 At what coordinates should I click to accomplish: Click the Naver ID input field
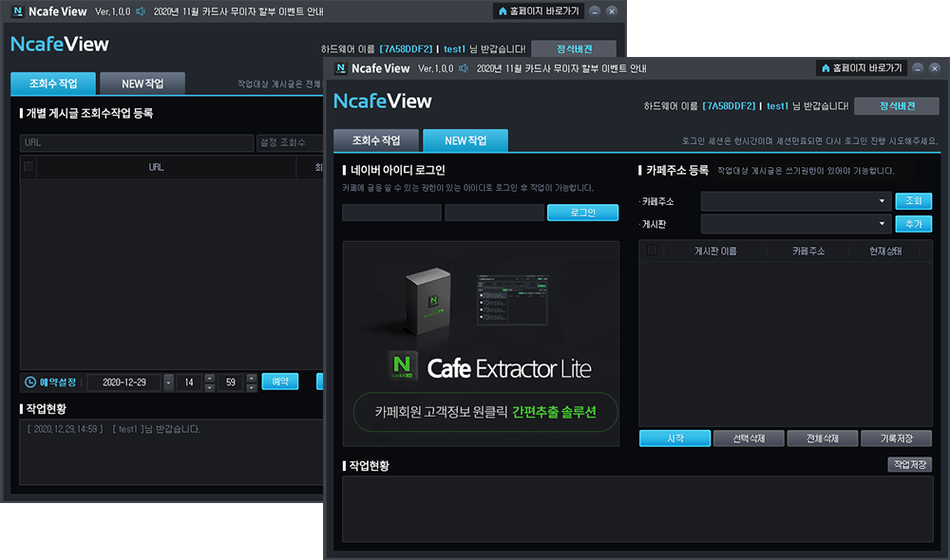(x=391, y=213)
